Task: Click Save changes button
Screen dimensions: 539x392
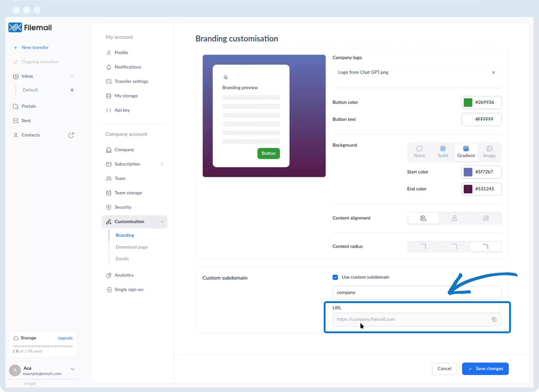Action: (485, 369)
